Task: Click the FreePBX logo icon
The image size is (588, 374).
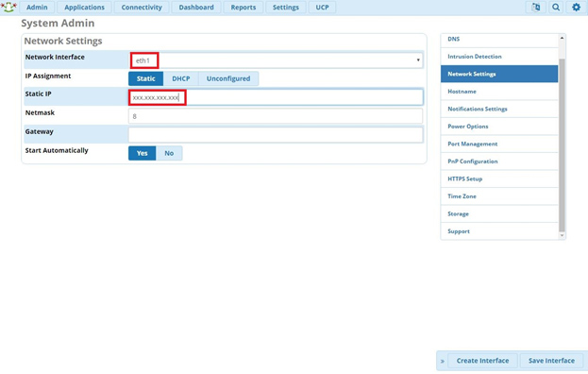Action: pos(8,7)
